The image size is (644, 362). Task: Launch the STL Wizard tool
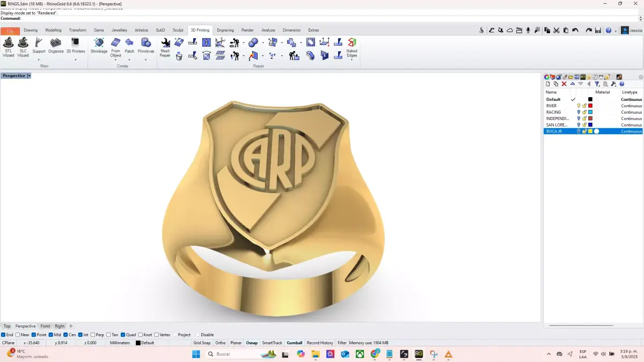[8, 47]
